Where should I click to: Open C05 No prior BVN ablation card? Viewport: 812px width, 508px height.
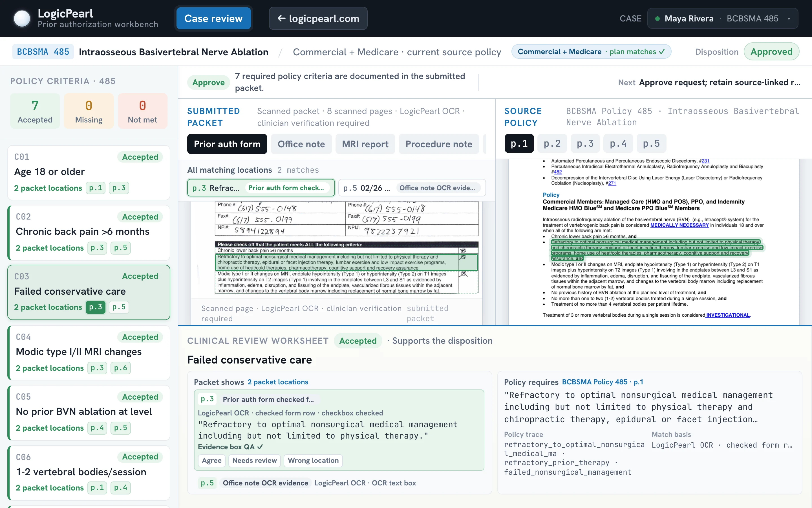pyautogui.click(x=89, y=413)
